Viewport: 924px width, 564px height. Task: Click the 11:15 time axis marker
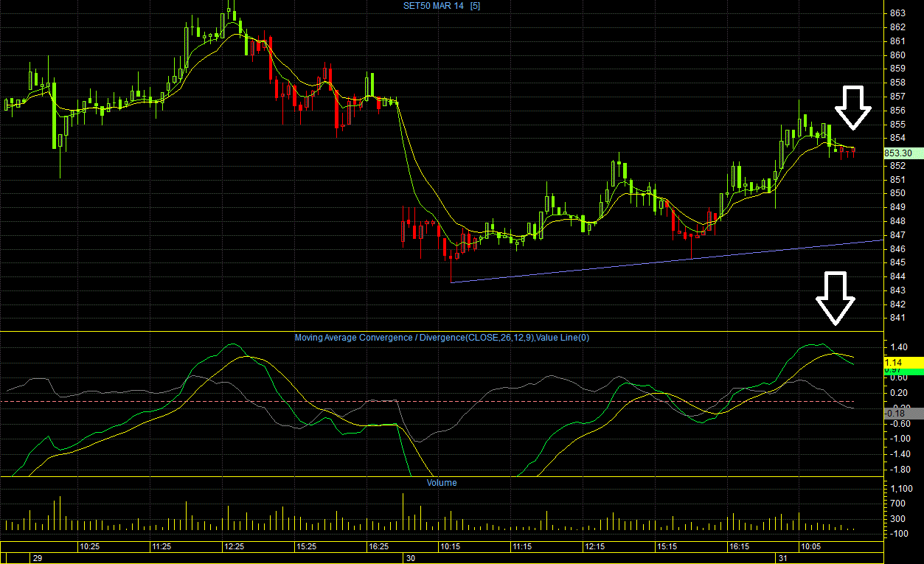point(523,547)
